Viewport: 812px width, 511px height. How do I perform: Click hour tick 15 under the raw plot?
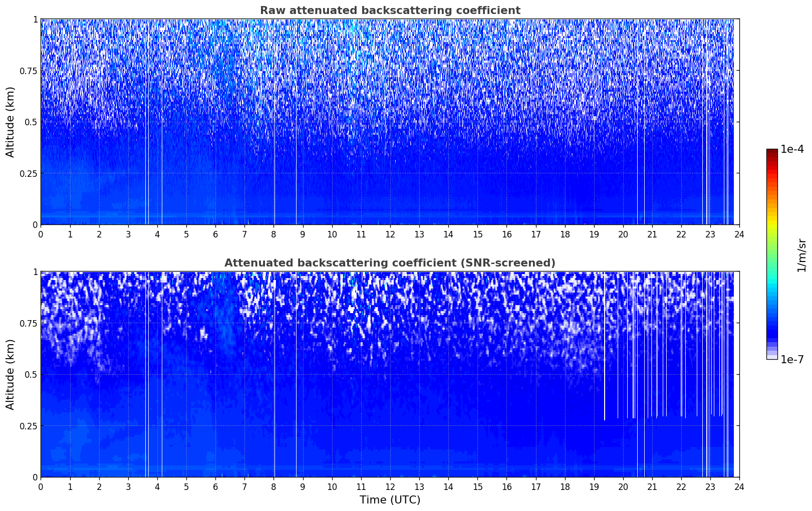tap(477, 234)
